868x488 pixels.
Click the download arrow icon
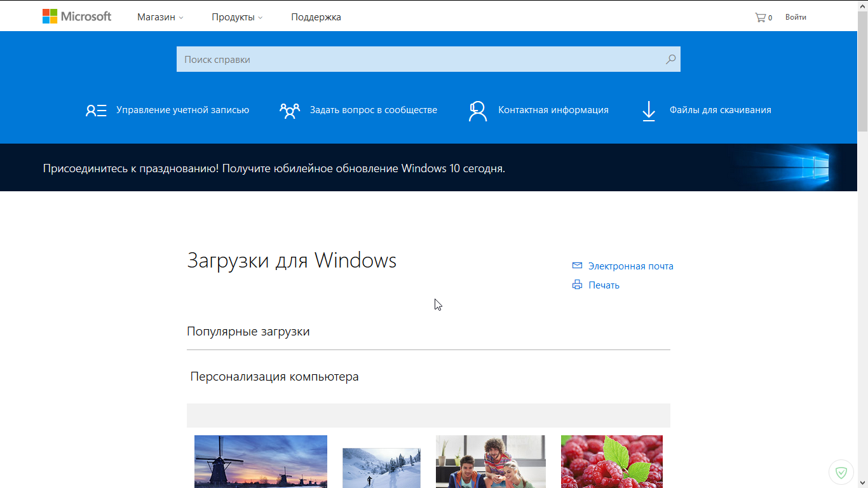click(648, 111)
